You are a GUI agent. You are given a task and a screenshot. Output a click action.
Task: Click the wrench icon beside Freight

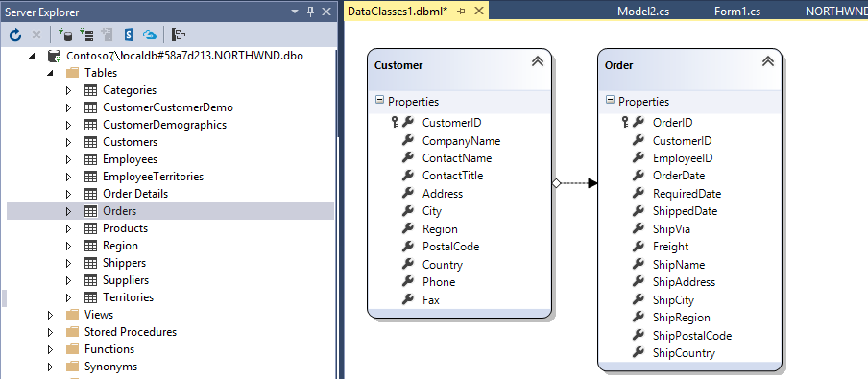click(x=639, y=247)
